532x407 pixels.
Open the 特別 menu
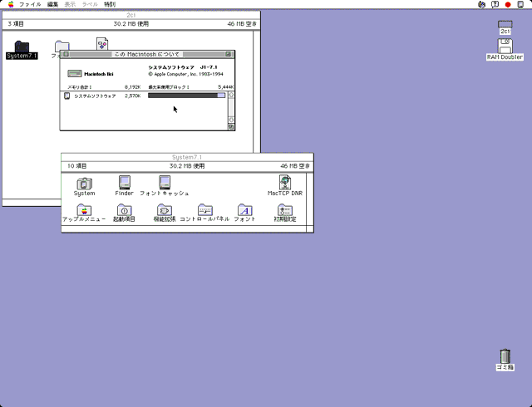tap(110, 4)
